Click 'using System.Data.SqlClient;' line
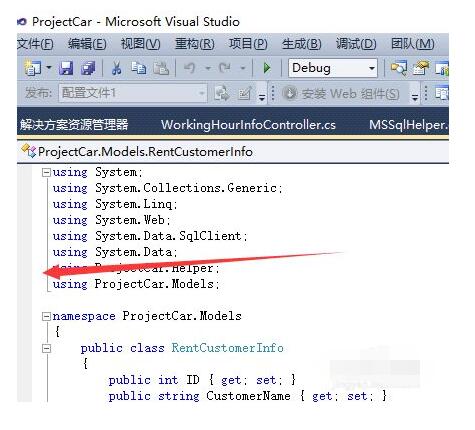The height and width of the screenshot is (430, 475). click(150, 236)
